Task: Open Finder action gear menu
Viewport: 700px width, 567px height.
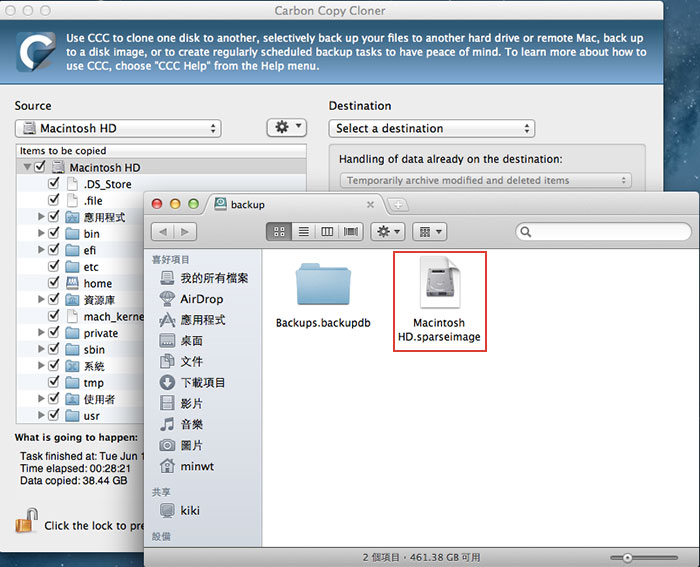Action: 388,231
